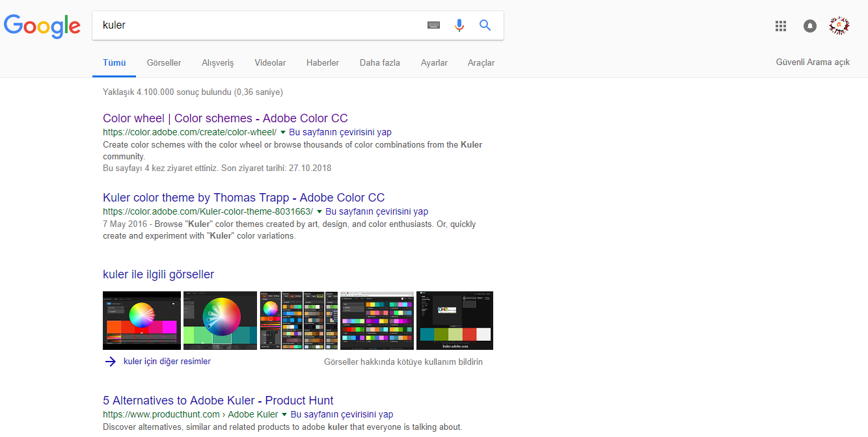Open the Araçlar search tools
The image size is (868, 437).
[481, 63]
